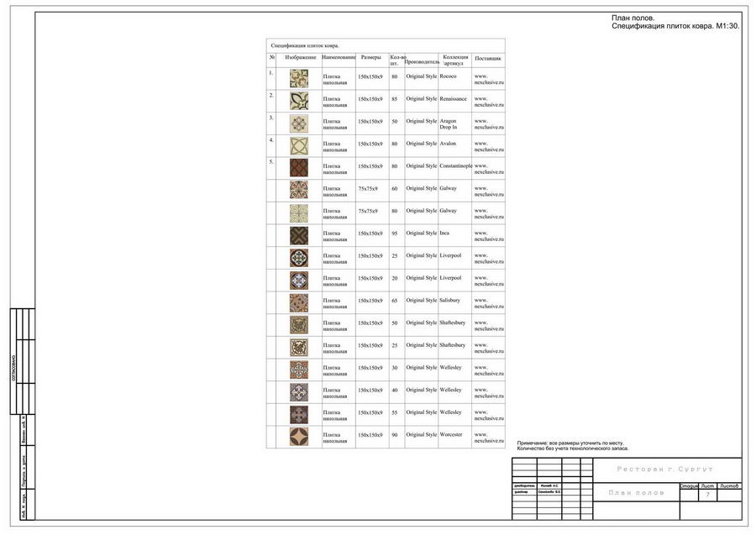Click the Constantinople tile image
756x535 pixels.
[299, 168]
